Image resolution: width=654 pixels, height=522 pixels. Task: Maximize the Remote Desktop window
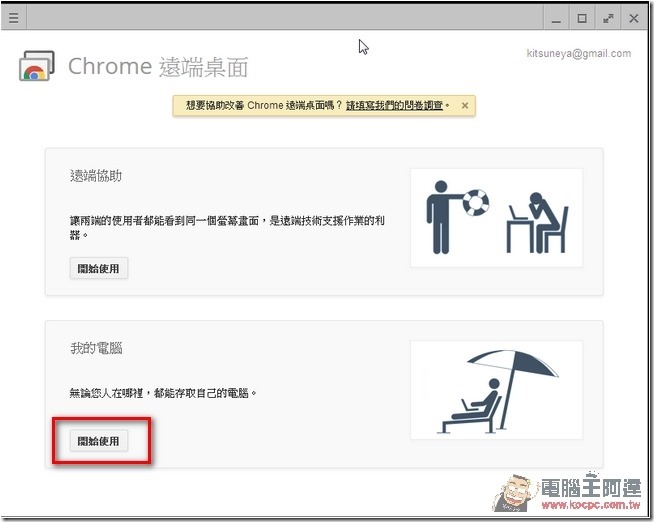[583, 18]
